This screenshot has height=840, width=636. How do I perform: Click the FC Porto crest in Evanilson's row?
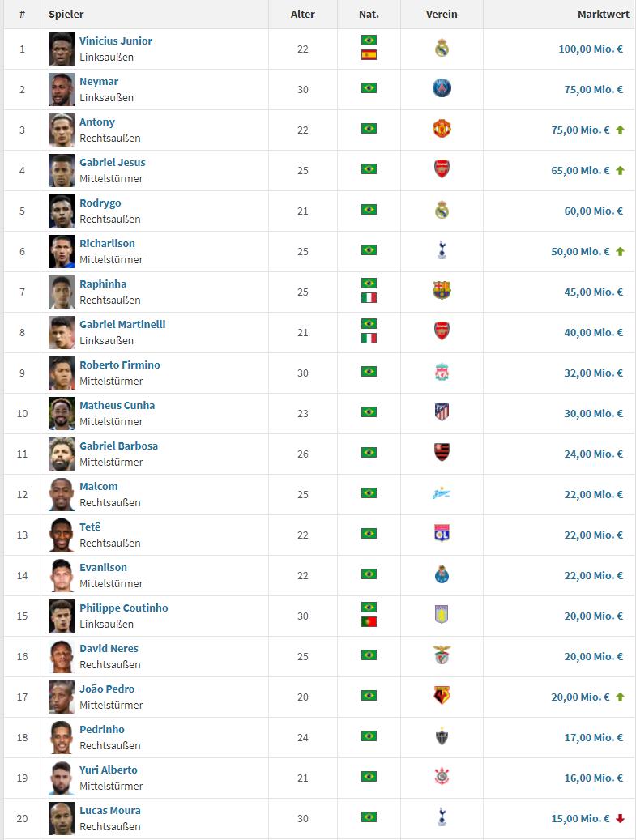pos(442,575)
